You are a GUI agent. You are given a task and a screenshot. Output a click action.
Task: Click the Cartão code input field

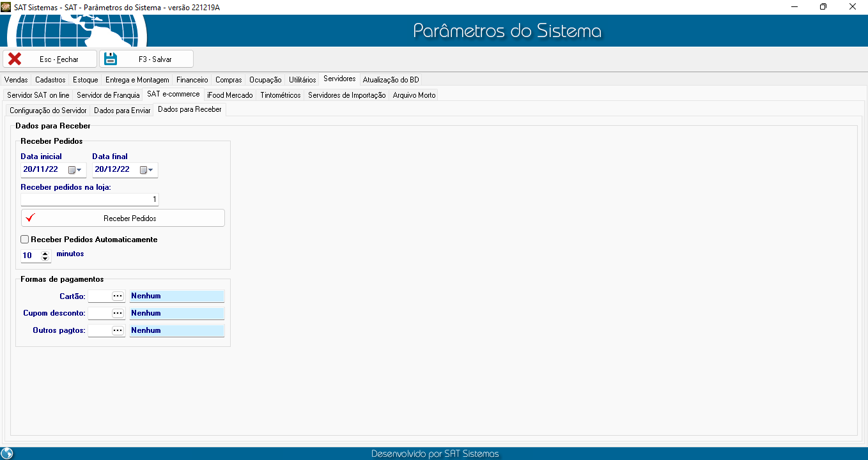click(x=99, y=296)
